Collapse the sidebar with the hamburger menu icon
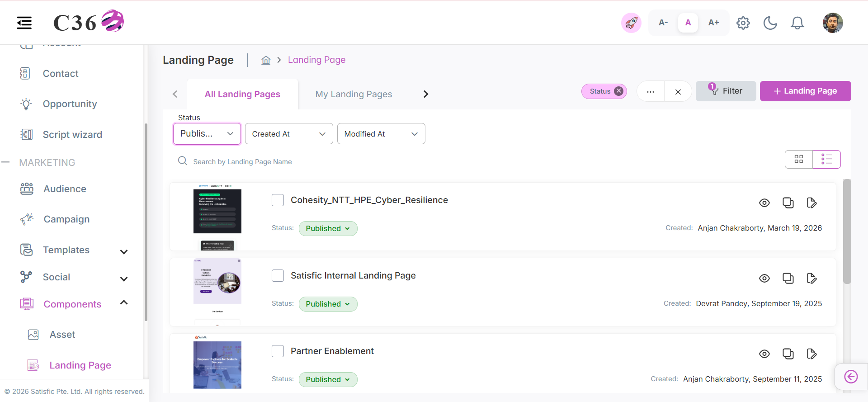The image size is (868, 402). pos(24,23)
